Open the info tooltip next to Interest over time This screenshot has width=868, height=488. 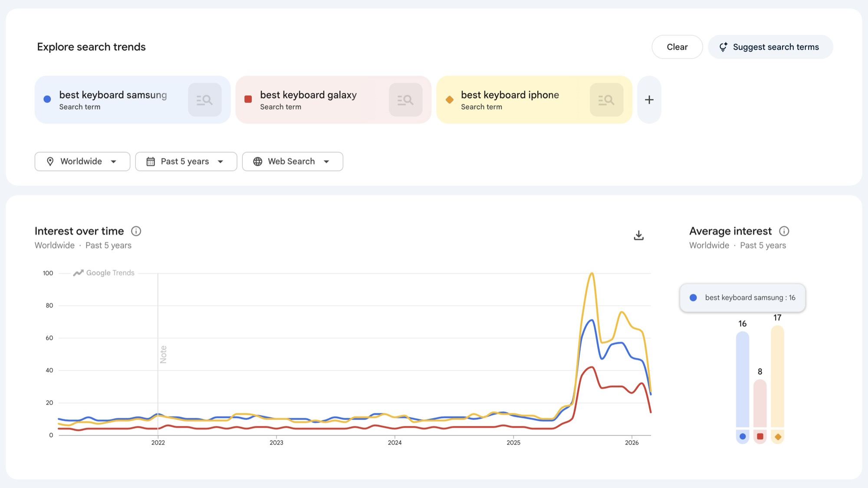click(x=136, y=231)
